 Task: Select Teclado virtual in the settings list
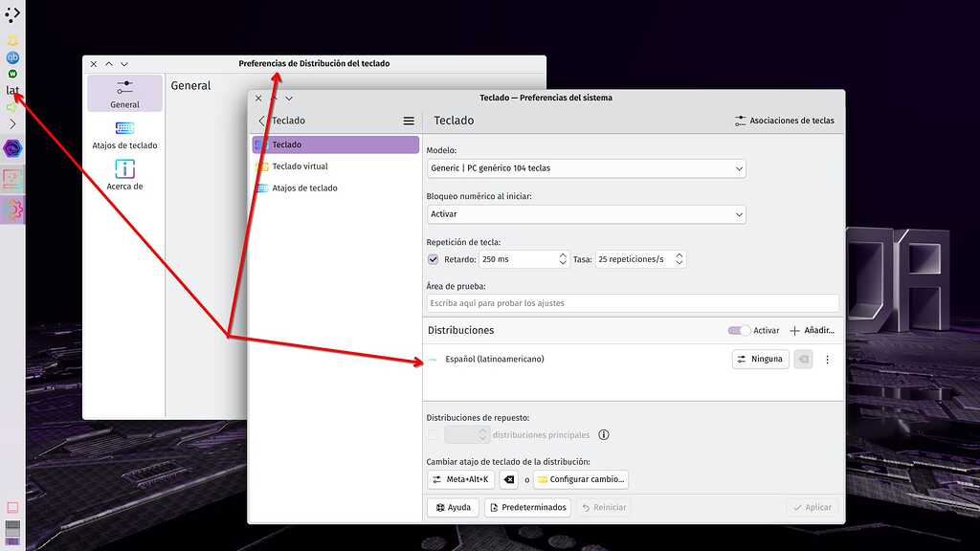click(301, 165)
